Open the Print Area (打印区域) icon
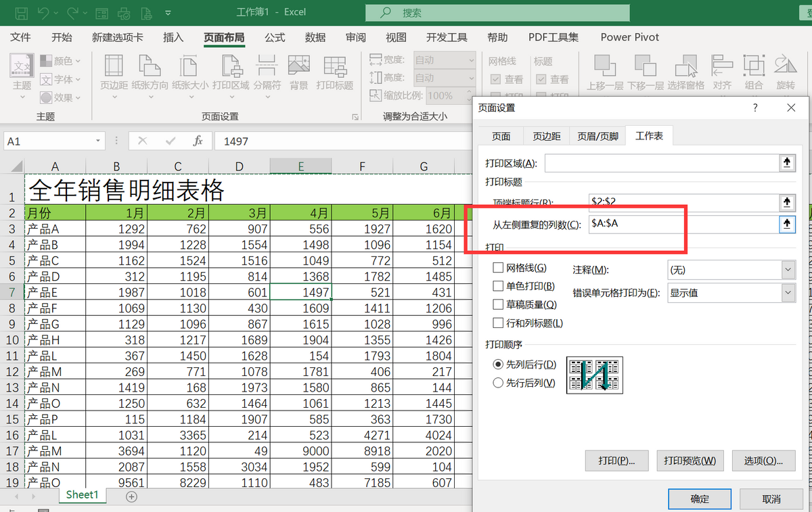The width and height of the screenshot is (812, 512). point(231,66)
